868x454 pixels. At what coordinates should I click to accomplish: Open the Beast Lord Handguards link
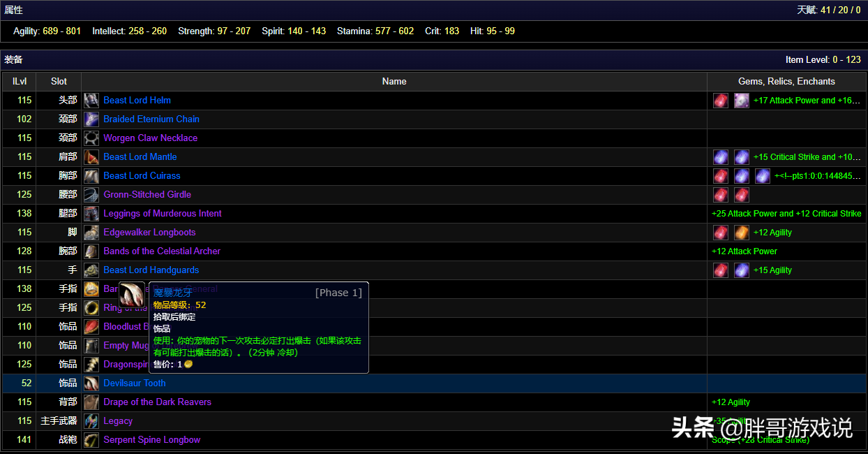tap(151, 270)
